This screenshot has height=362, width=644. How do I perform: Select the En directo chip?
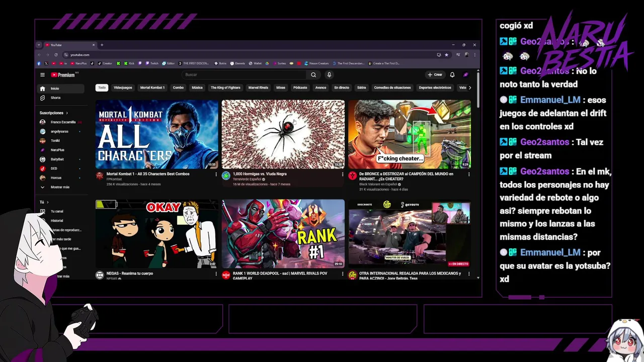point(342,87)
